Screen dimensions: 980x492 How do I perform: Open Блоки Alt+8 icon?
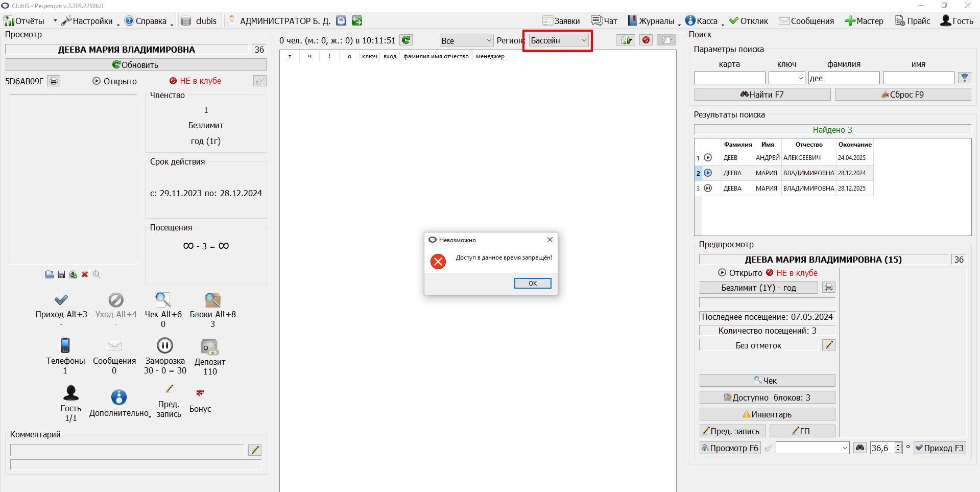212,300
